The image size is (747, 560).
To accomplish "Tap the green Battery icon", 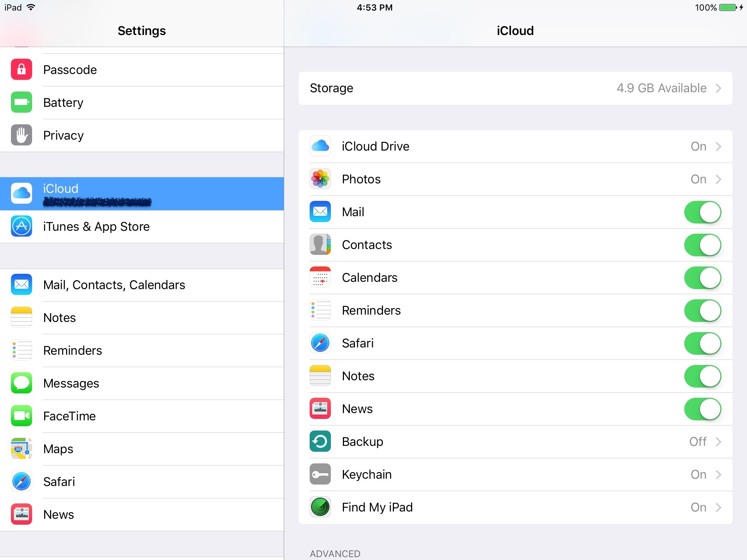I will click(22, 102).
